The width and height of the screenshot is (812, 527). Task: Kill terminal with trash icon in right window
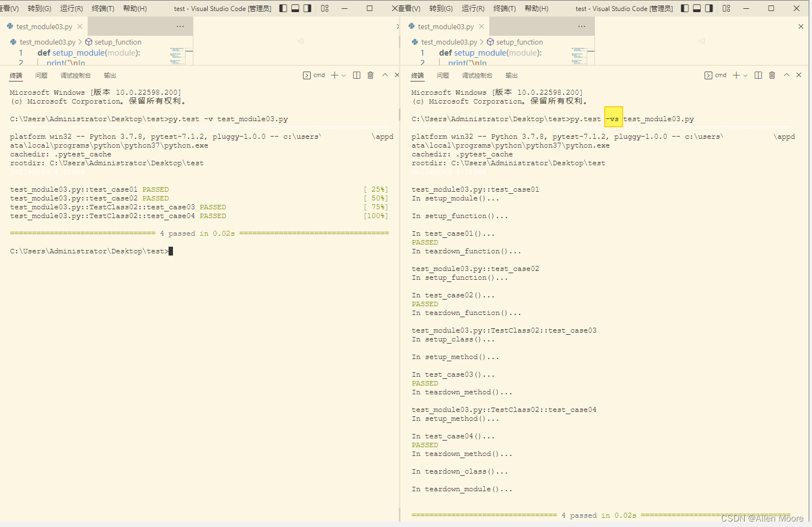[772, 75]
